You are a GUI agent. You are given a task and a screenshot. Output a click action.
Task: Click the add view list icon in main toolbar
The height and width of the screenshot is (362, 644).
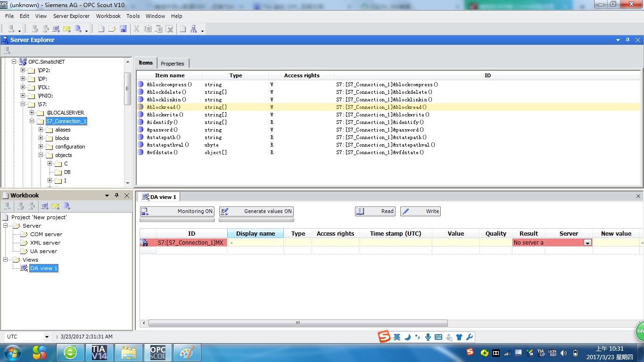pyautogui.click(x=56, y=29)
